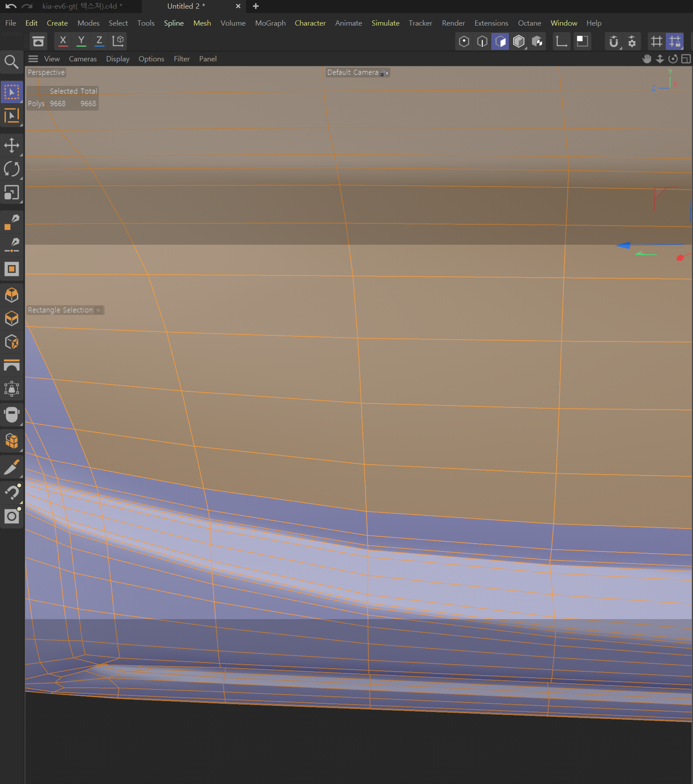
Task: Open the Mesh menu
Action: pyautogui.click(x=202, y=23)
